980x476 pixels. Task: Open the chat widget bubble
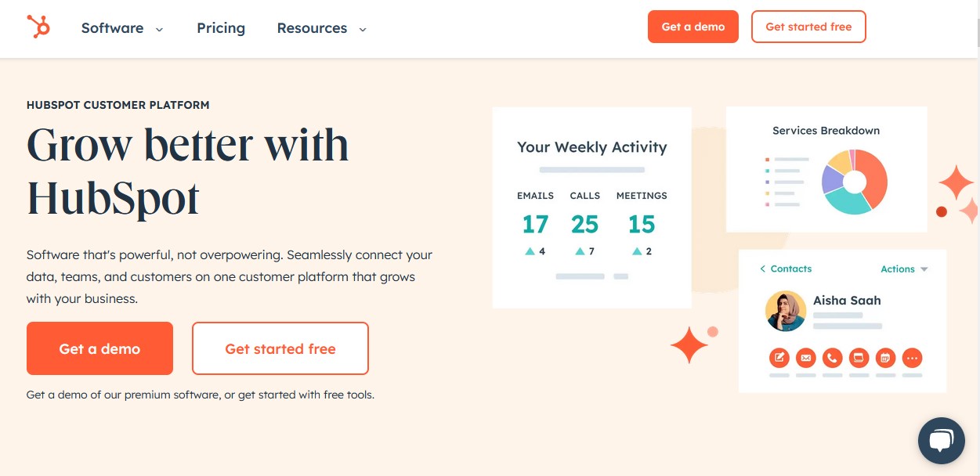coord(942,440)
